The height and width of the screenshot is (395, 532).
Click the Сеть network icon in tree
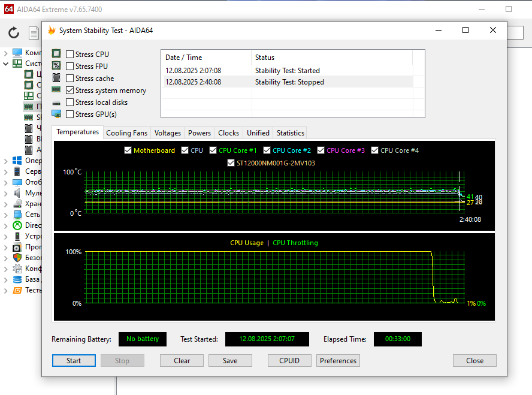[x=17, y=215]
